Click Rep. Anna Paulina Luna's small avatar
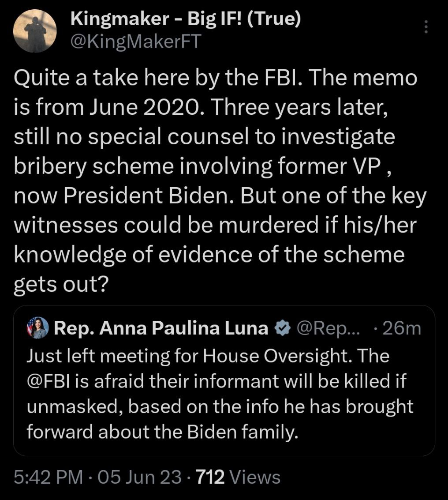Screen dimensions: 448x500 pyautogui.click(x=37, y=329)
